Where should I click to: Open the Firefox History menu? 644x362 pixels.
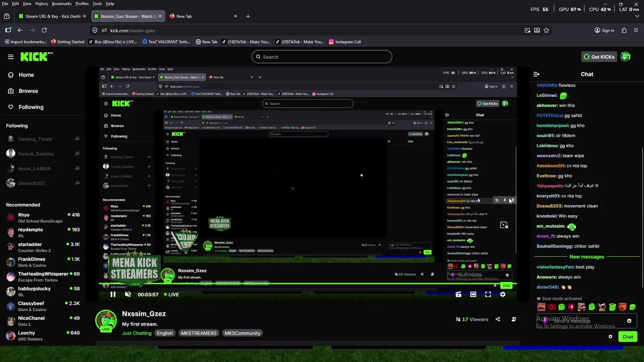coord(42,4)
